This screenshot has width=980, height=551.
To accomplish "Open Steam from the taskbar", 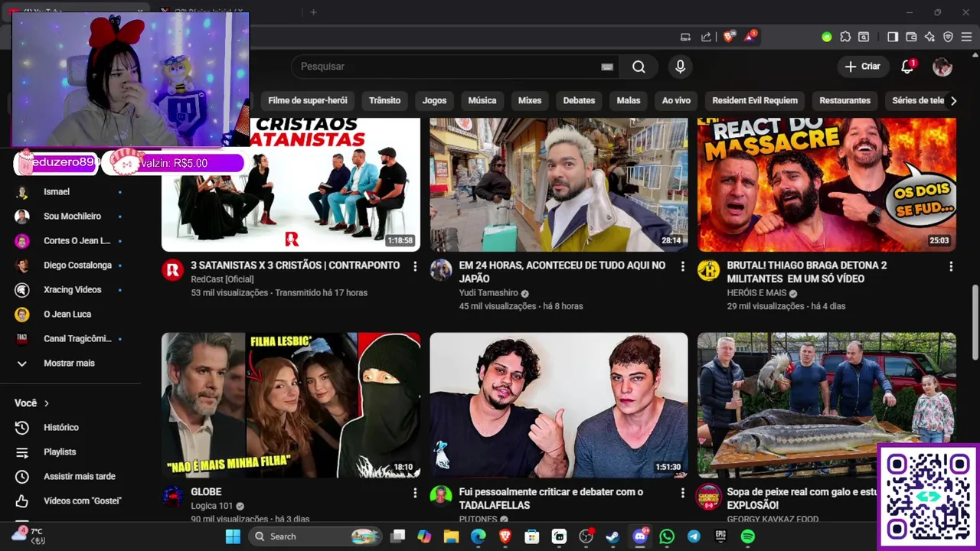I will pos(612,536).
